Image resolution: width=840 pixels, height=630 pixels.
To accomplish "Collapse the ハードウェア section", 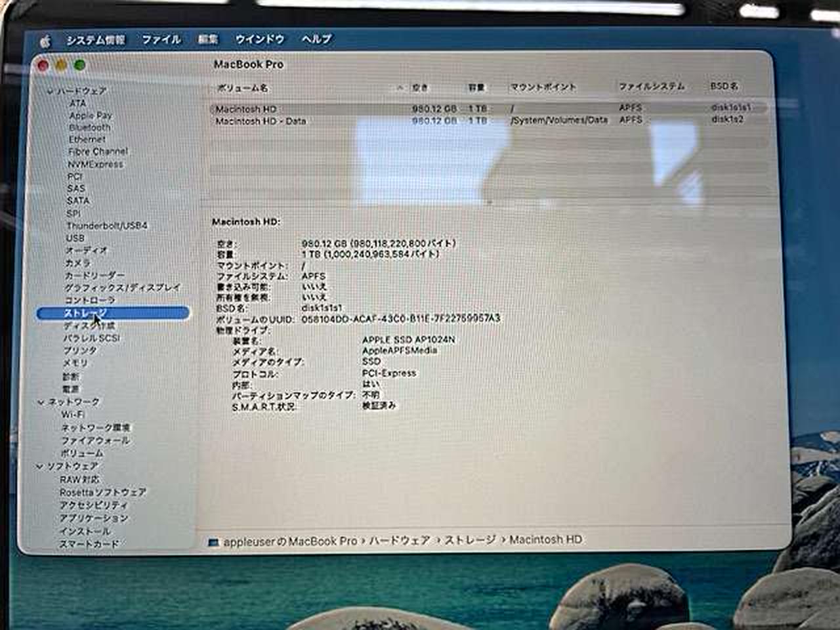I will 50,91.
